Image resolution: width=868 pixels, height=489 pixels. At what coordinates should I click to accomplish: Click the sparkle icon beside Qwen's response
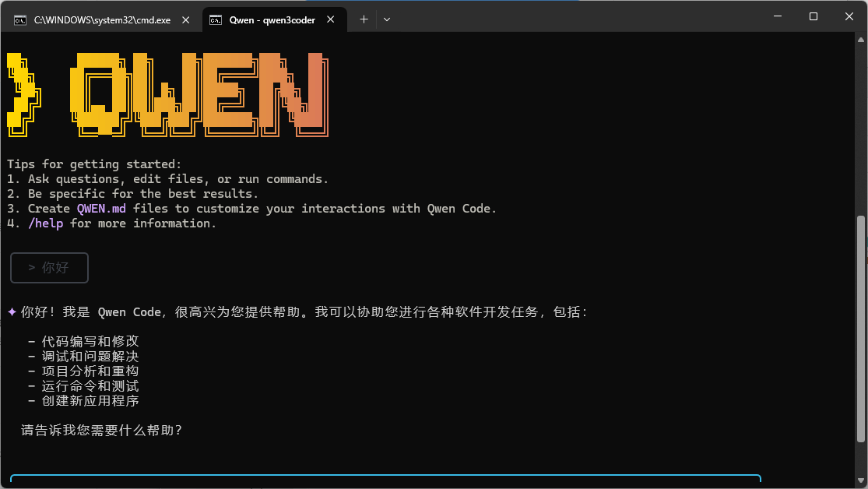(11, 311)
